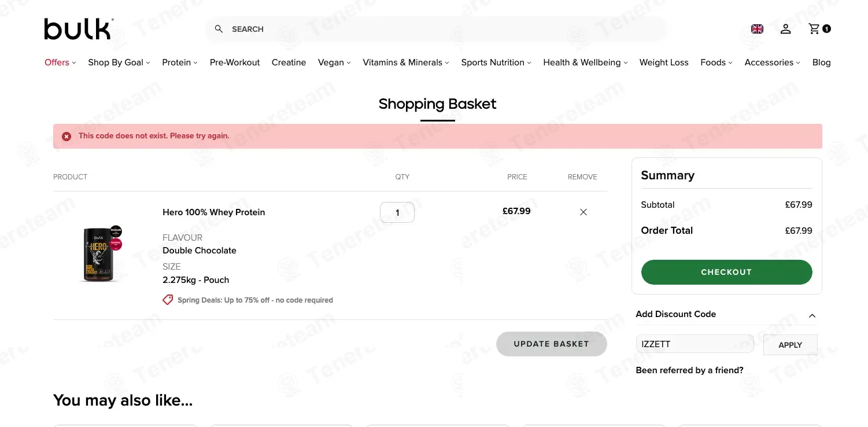Screen dimensions: 868x427
Task: Click the Double Chocolate flavour text
Action: pyautogui.click(x=200, y=251)
